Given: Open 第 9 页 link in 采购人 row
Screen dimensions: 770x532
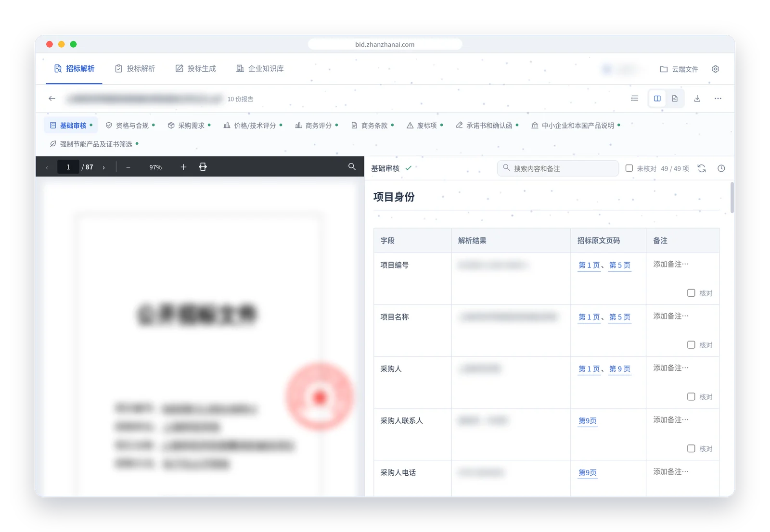Looking at the screenshot, I should pos(620,369).
